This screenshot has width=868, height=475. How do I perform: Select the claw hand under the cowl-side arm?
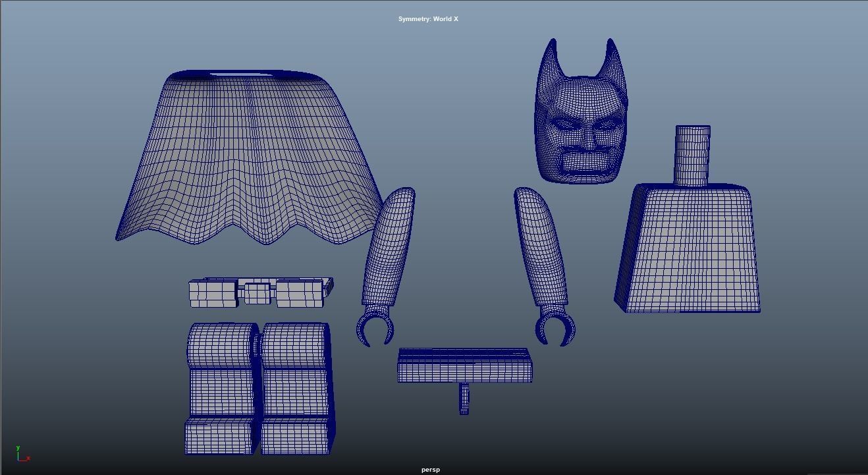point(555,327)
